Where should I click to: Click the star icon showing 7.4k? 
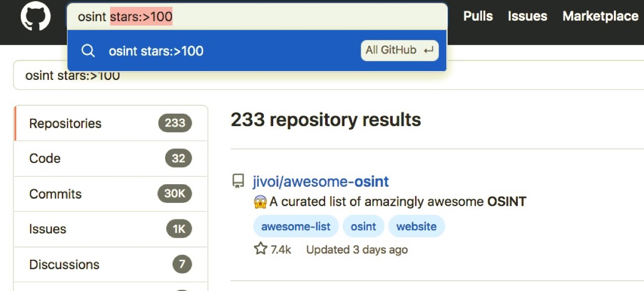(x=260, y=249)
